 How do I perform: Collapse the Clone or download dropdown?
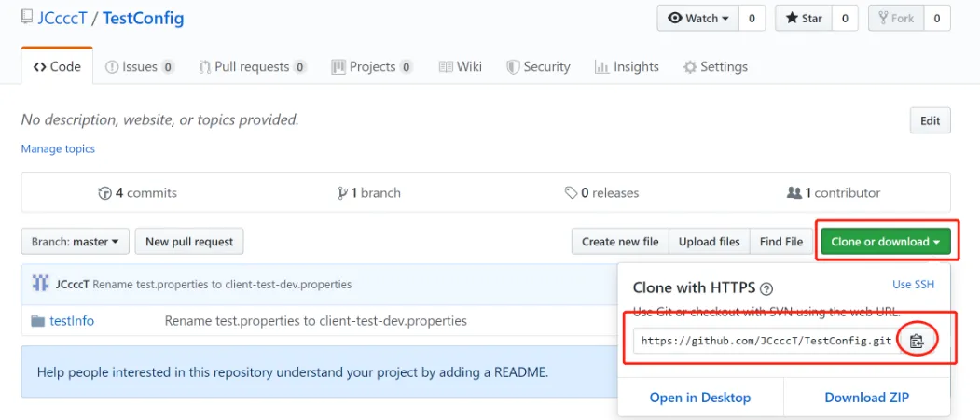(885, 242)
